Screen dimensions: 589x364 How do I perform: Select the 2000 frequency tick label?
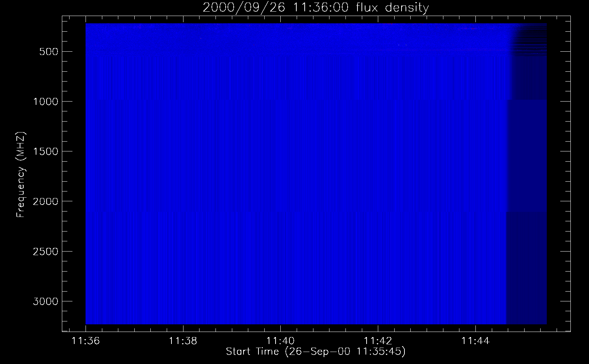pos(46,202)
